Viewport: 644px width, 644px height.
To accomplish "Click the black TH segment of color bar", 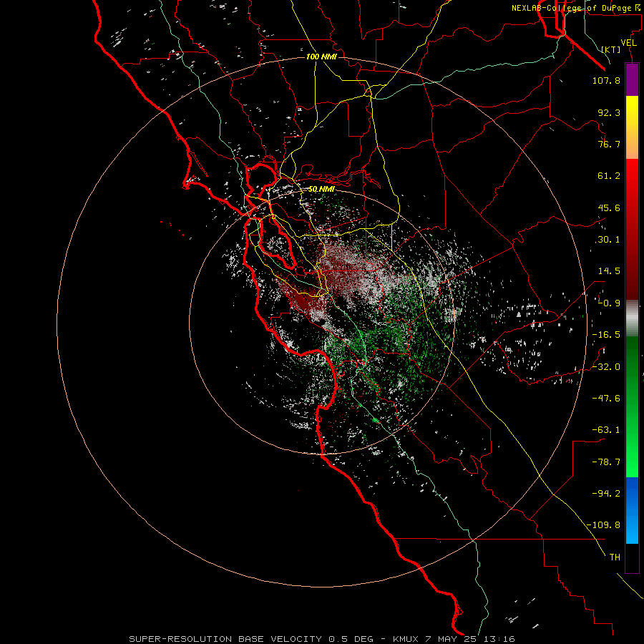I will pyautogui.click(x=632, y=557).
